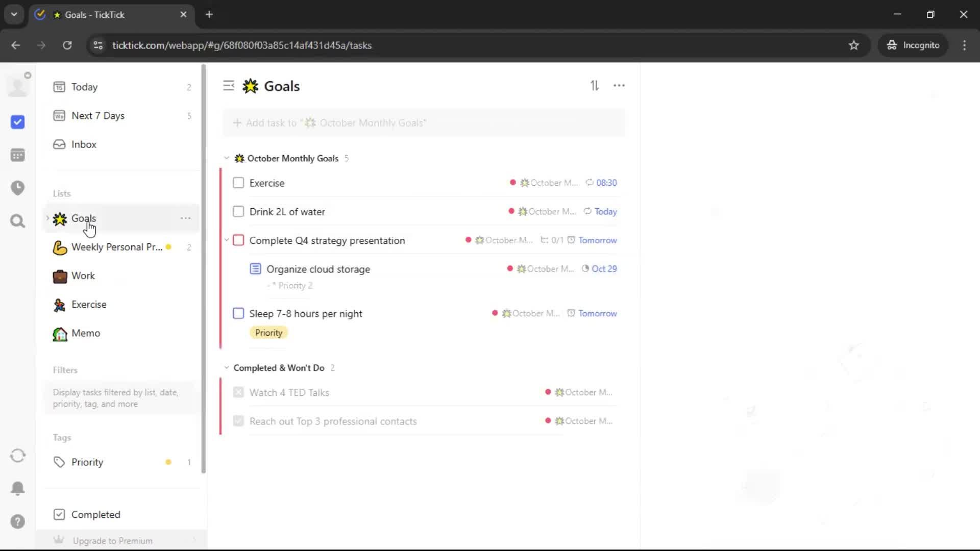Image resolution: width=980 pixels, height=551 pixels.
Task: Mark Drink 2L of water complete
Action: coord(238,212)
